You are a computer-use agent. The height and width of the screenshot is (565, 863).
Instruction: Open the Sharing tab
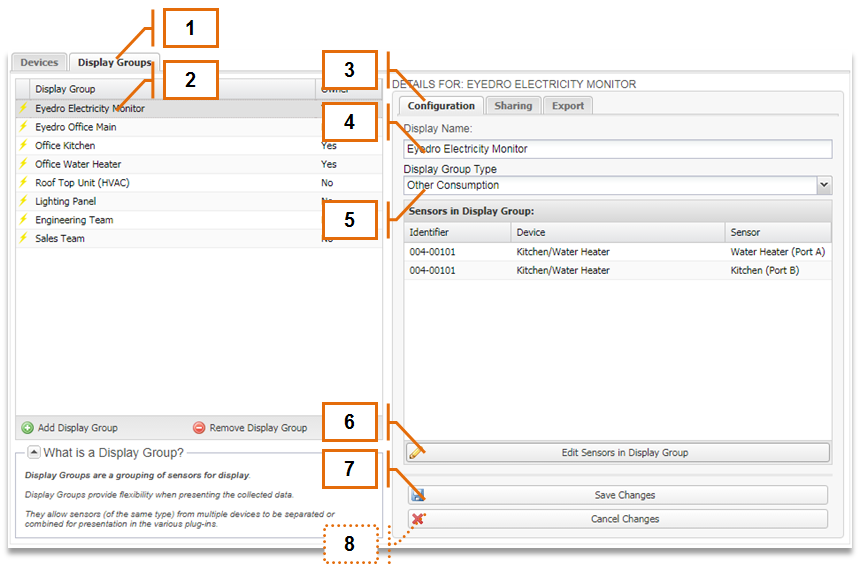coord(513,106)
